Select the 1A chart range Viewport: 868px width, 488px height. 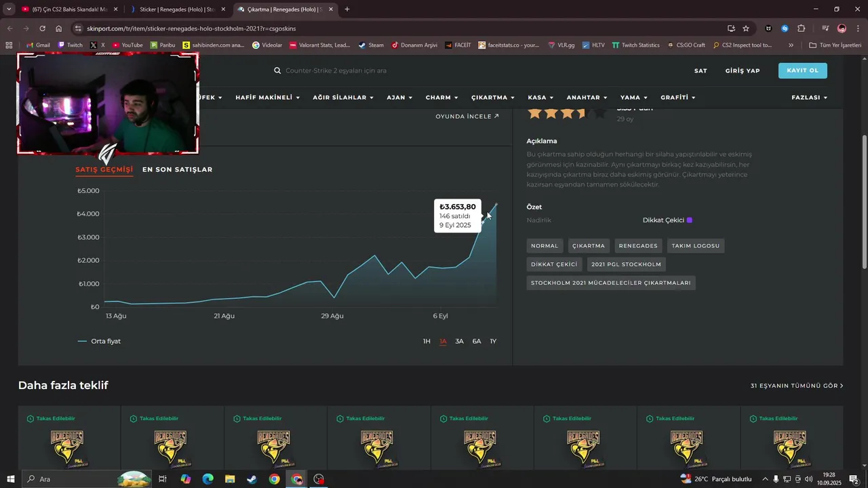(443, 341)
